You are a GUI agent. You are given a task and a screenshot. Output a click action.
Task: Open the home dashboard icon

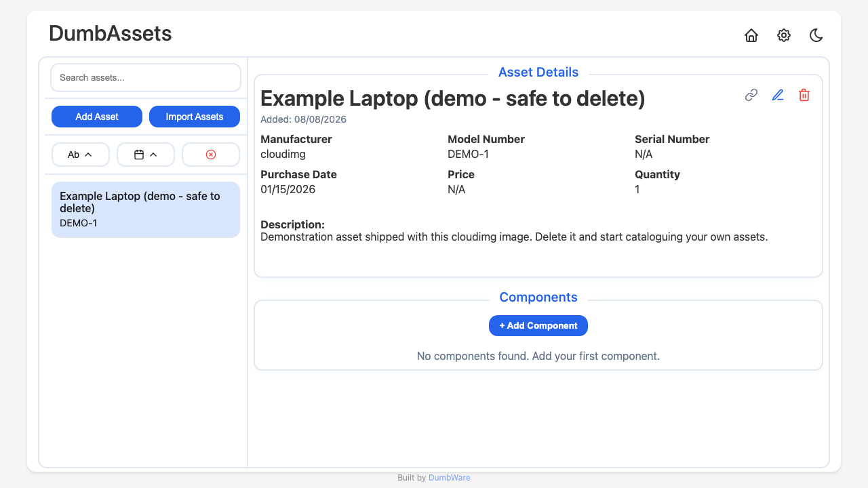pyautogui.click(x=751, y=35)
